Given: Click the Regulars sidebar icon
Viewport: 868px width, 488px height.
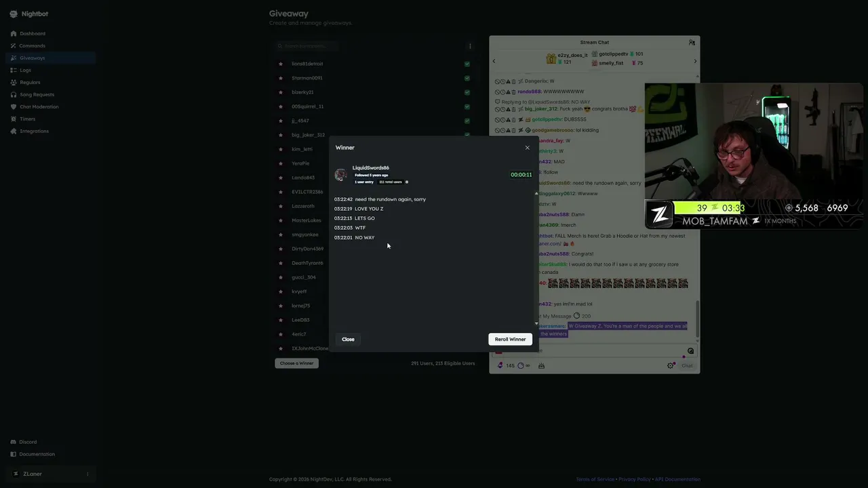Looking at the screenshot, I should point(13,82).
